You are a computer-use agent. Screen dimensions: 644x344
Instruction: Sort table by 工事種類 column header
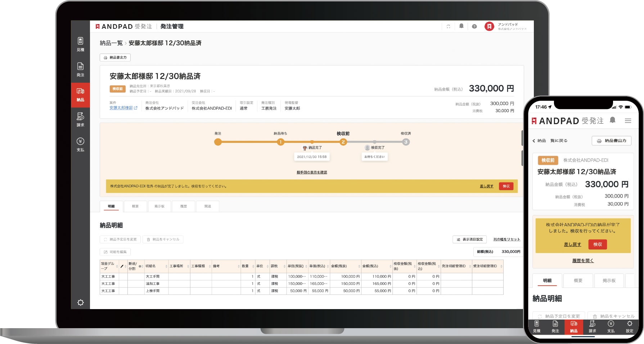pyautogui.click(x=201, y=266)
